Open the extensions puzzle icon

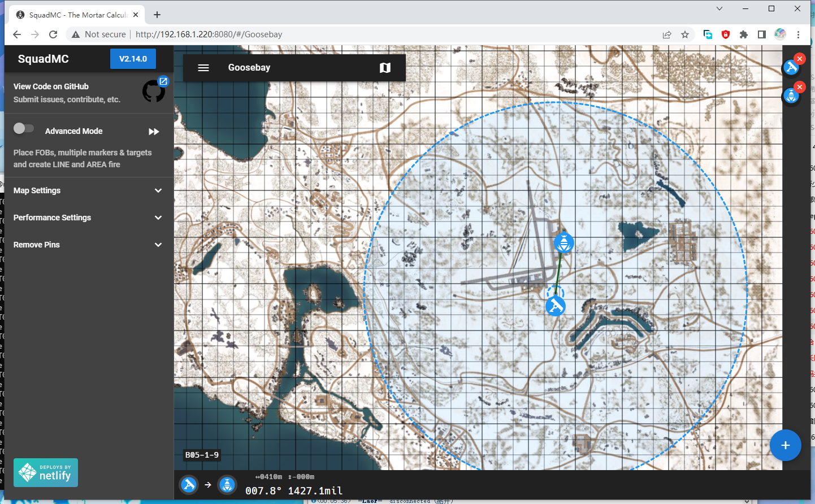pyautogui.click(x=744, y=34)
